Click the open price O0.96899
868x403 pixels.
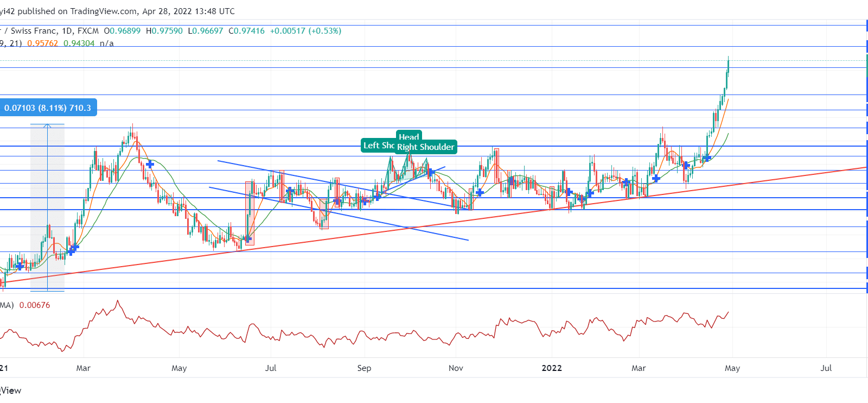(x=122, y=31)
